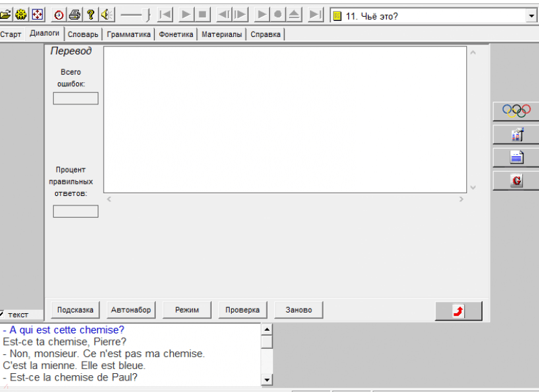Switch to the Грамматика tab
The width and height of the screenshot is (539, 392).
pos(129,34)
